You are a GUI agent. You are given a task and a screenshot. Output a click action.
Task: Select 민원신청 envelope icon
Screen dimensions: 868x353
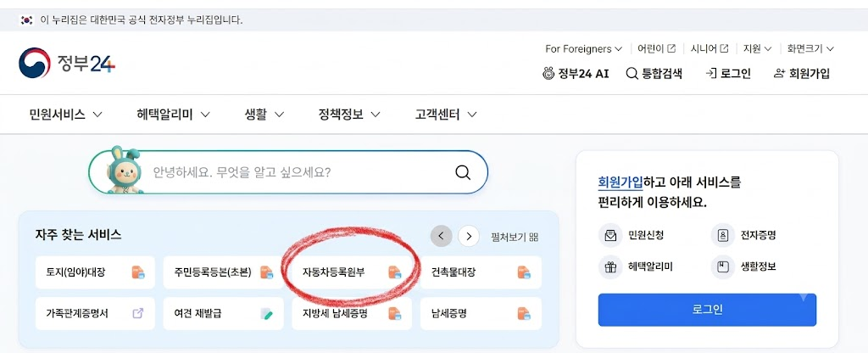point(610,236)
